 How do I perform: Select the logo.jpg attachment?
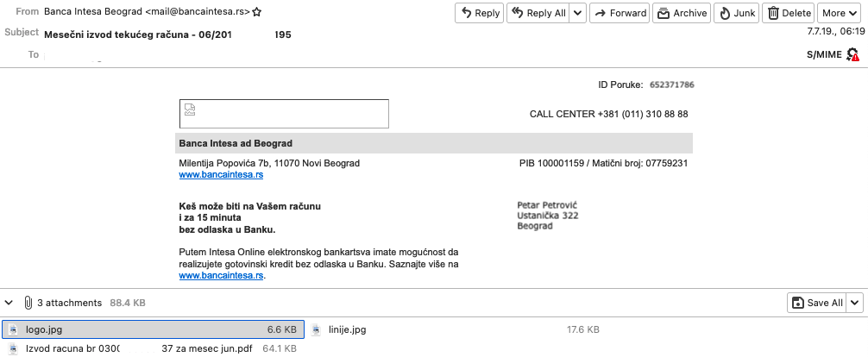tap(154, 330)
